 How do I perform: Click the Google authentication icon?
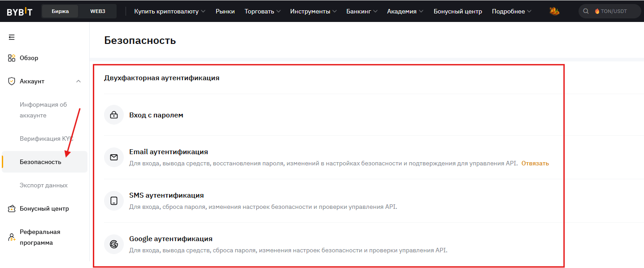[x=114, y=244]
